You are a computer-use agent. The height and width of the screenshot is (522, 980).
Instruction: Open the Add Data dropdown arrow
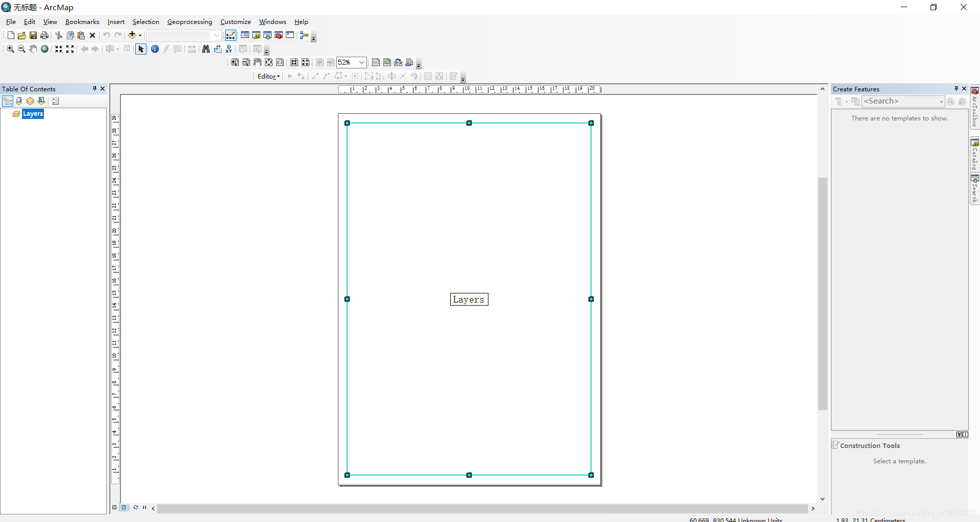(x=140, y=35)
